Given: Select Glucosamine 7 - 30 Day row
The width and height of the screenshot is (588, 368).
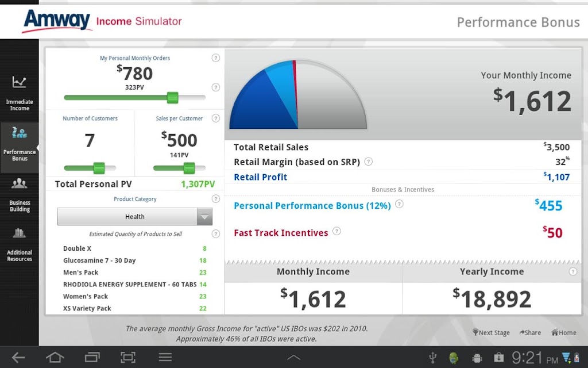Looking at the screenshot, I should click(x=134, y=260).
